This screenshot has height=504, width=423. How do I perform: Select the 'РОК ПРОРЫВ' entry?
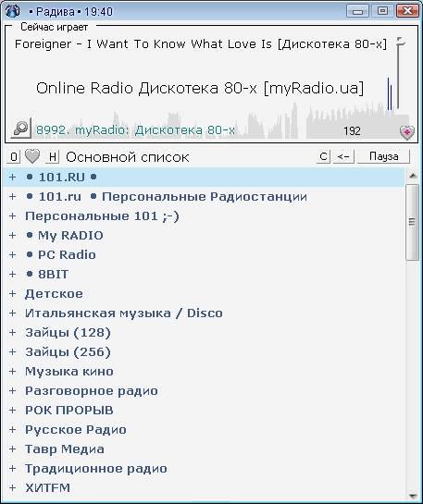(x=69, y=411)
